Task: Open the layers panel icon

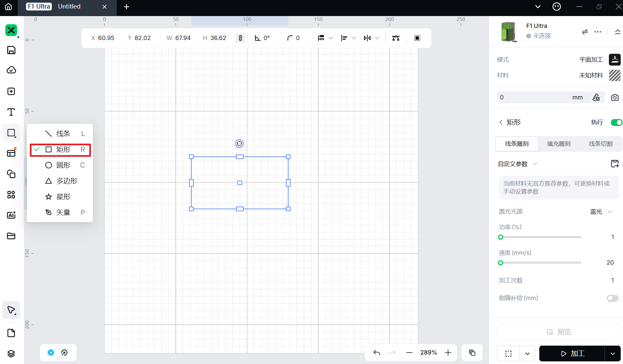Action: tap(11, 354)
